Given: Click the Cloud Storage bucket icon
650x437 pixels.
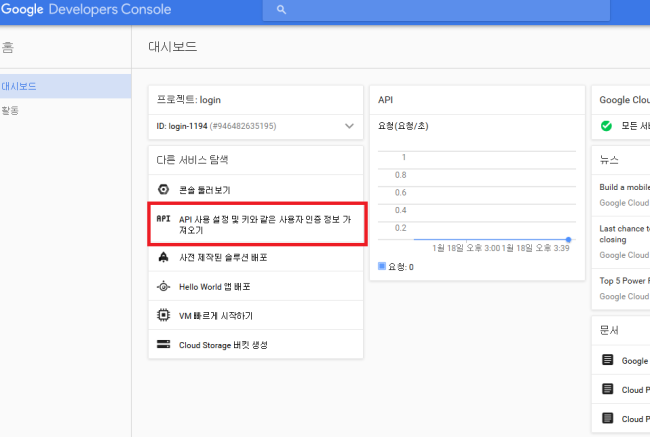Looking at the screenshot, I should coord(163,344).
